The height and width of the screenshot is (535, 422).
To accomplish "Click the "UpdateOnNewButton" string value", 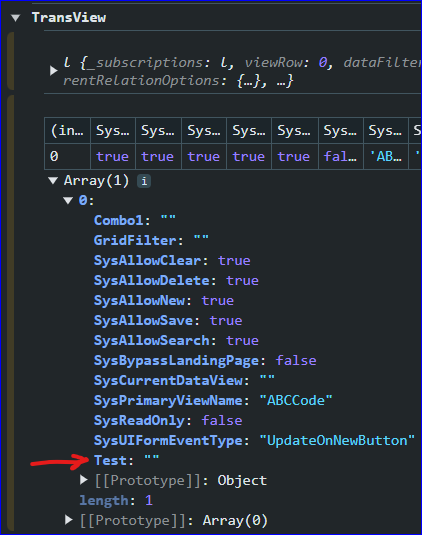I will [x=337, y=440].
